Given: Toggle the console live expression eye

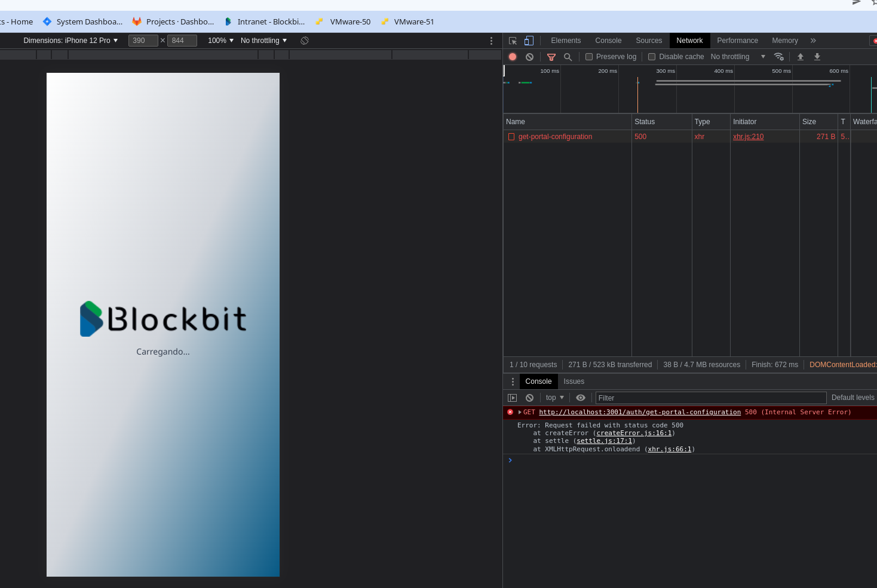Looking at the screenshot, I should (x=580, y=398).
